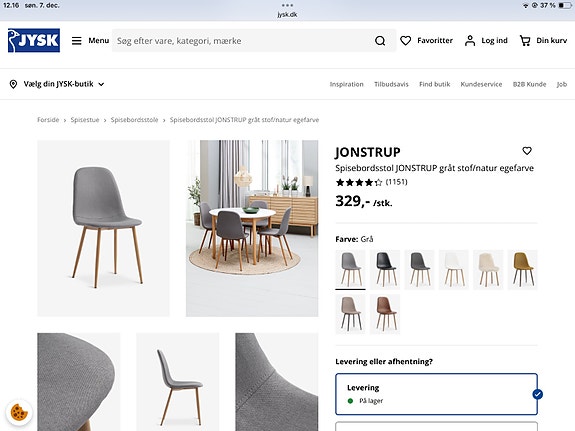Pick the brown chair color variant
The image size is (575, 431).
[x=385, y=314]
